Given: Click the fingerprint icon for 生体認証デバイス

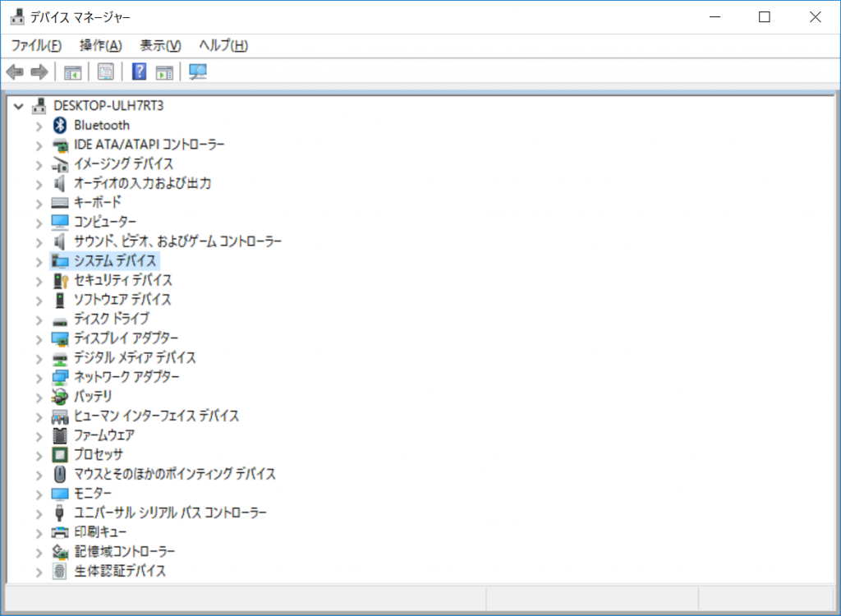Looking at the screenshot, I should 59,571.
